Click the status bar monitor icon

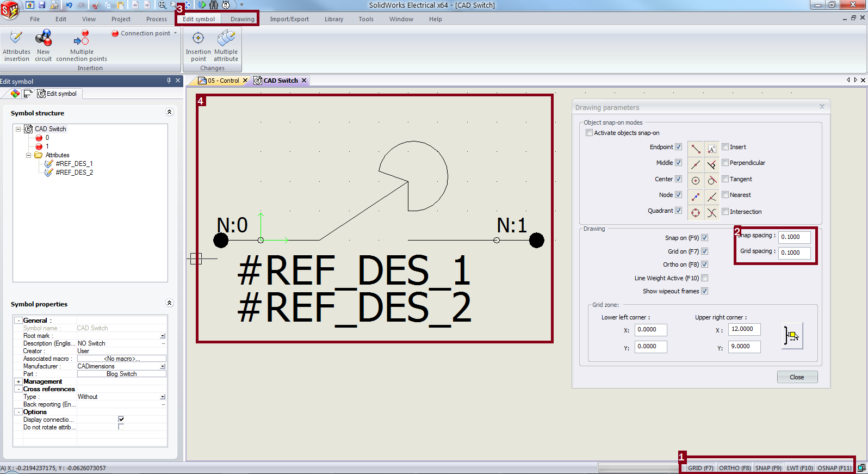(861, 467)
